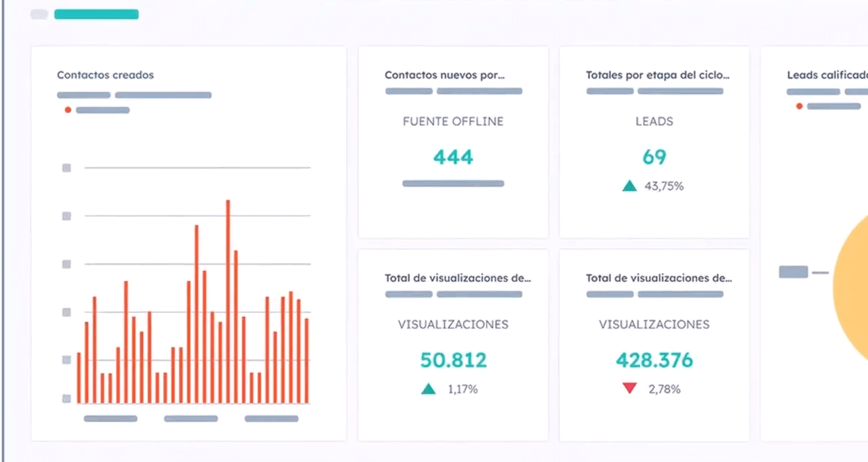Screen dimensions: 868x462
Task: Click the 2,78% change value
Action: pos(664,390)
